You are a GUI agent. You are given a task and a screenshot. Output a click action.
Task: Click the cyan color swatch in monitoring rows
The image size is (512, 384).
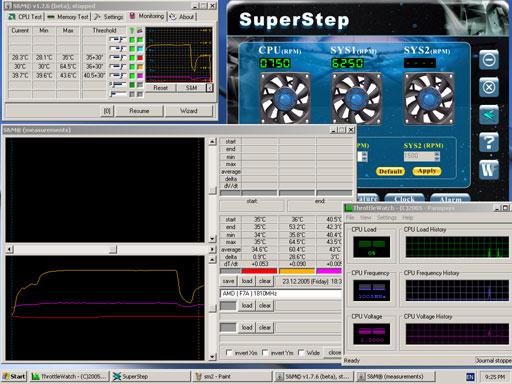pos(140,49)
